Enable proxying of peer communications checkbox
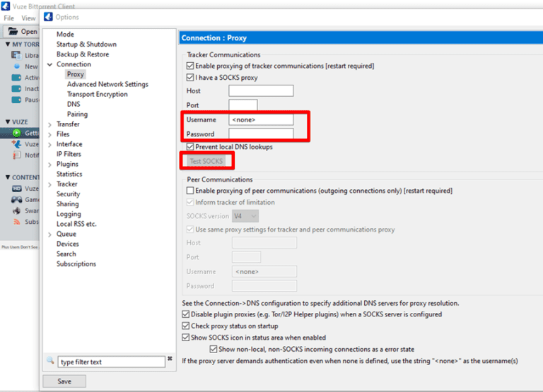The height and width of the screenshot is (392, 543). click(189, 191)
